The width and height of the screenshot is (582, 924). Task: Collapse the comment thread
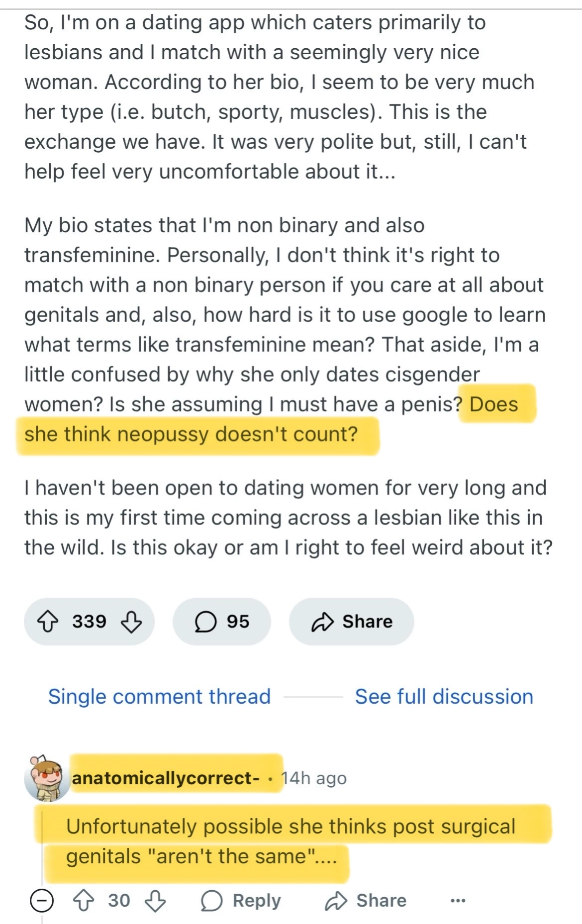coord(42,901)
